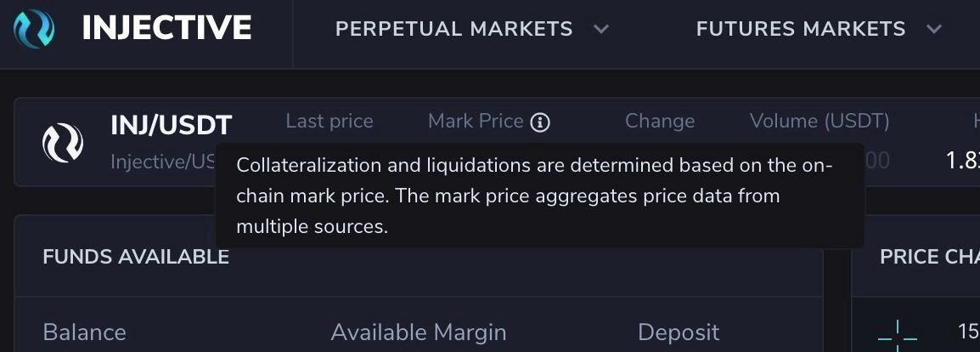Expand Perpetual Markets chevron arrow
Screen dimensions: 980x352
pyautogui.click(x=601, y=29)
